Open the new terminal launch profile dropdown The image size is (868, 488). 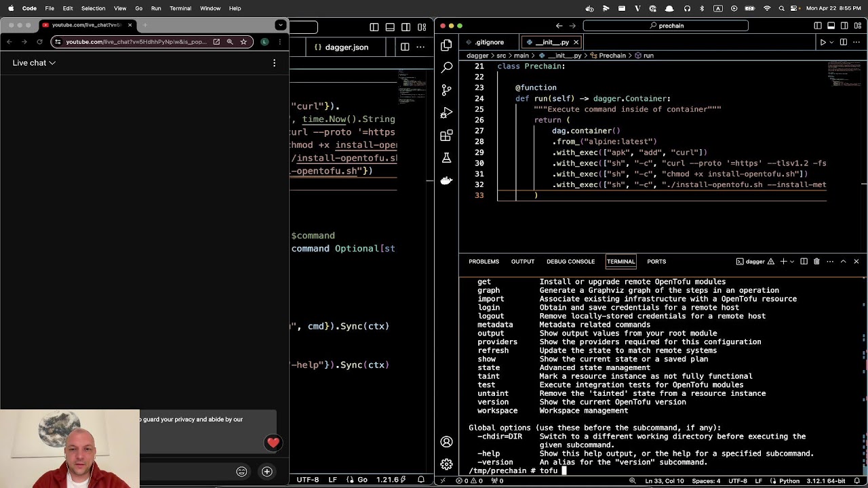791,262
